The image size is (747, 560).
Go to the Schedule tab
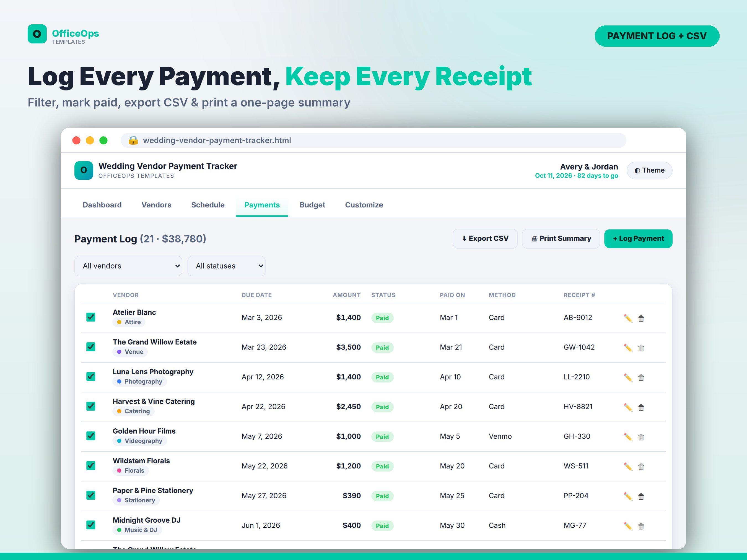208,205
